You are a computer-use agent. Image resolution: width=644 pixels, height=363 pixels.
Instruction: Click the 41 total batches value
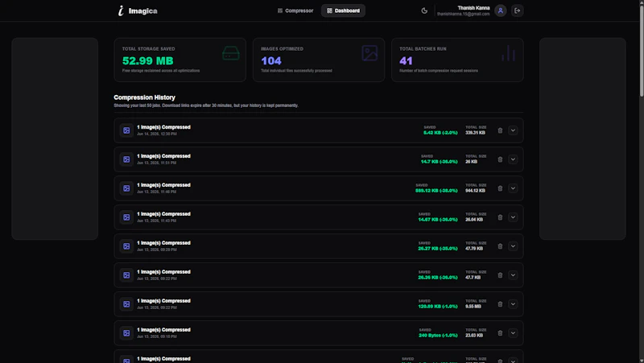pyautogui.click(x=406, y=61)
